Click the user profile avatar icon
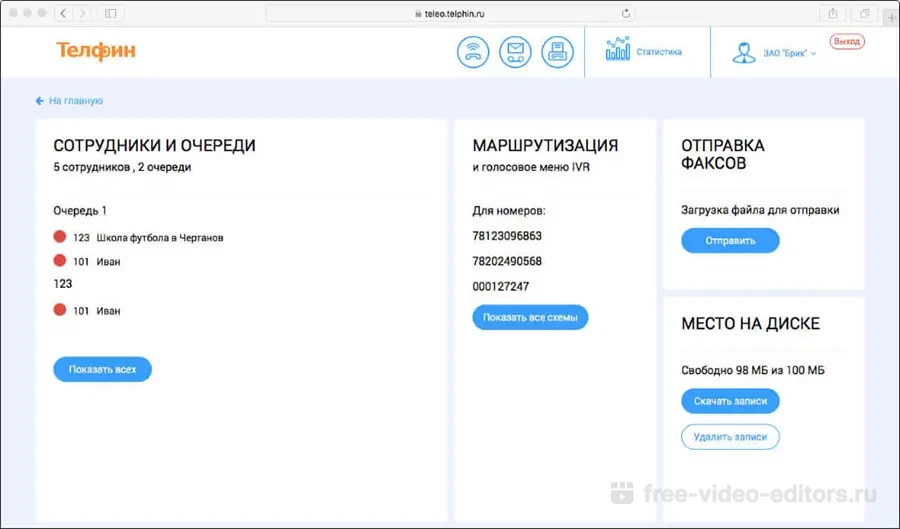This screenshot has height=529, width=900. tap(743, 53)
